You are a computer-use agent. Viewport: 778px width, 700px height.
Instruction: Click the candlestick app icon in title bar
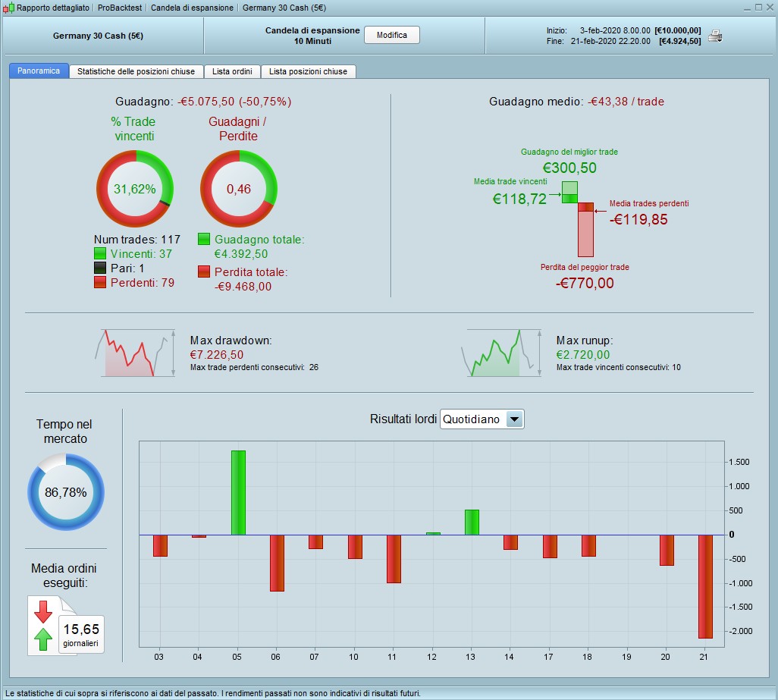pos(8,8)
